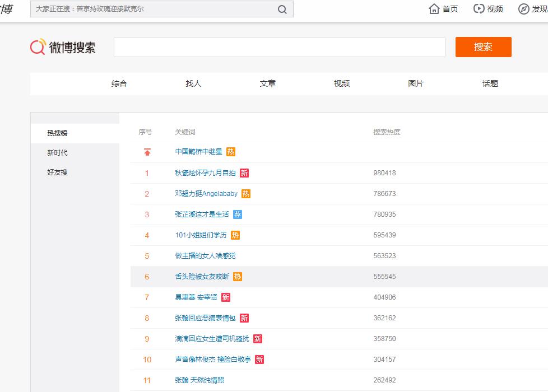
Task: Click the 搜索热度 column header
Action: click(387, 132)
